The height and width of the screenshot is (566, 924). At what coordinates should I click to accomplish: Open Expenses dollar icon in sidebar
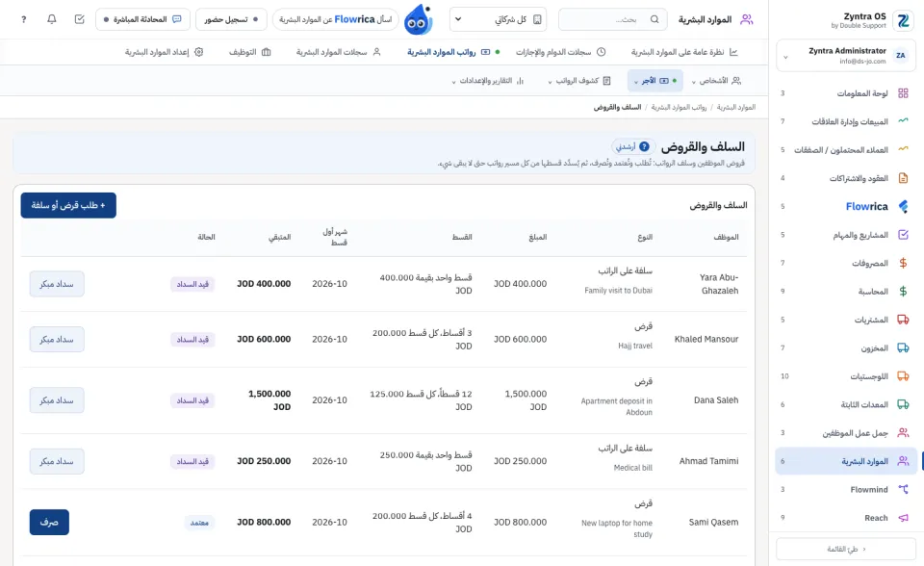click(903, 263)
